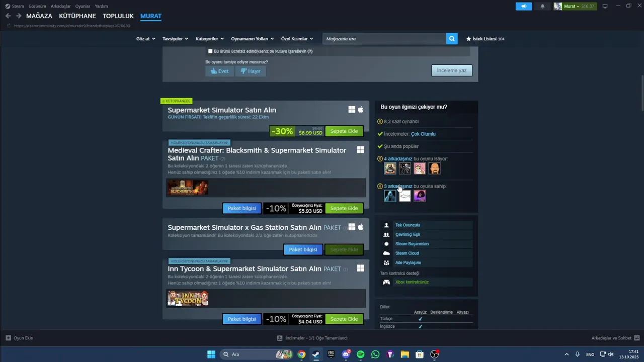Image resolution: width=644 pixels, height=362 pixels.
Task: Check the free product checkbox
Action: tap(210, 51)
